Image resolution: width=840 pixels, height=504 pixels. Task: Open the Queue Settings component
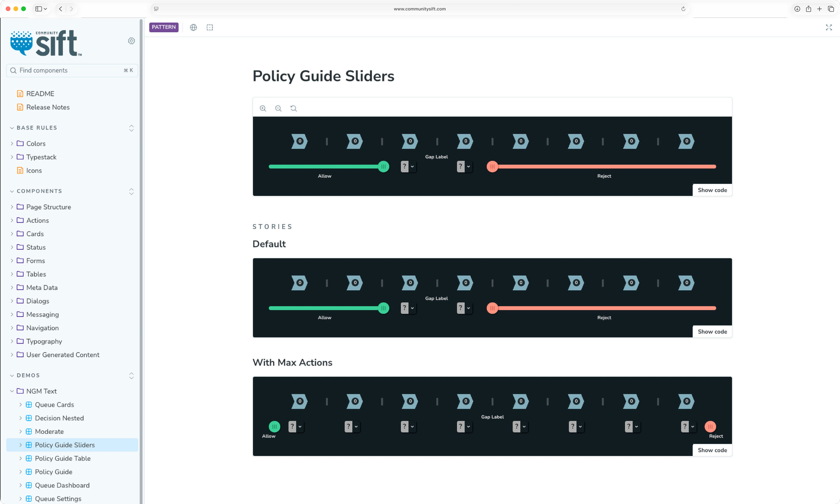tap(58, 499)
